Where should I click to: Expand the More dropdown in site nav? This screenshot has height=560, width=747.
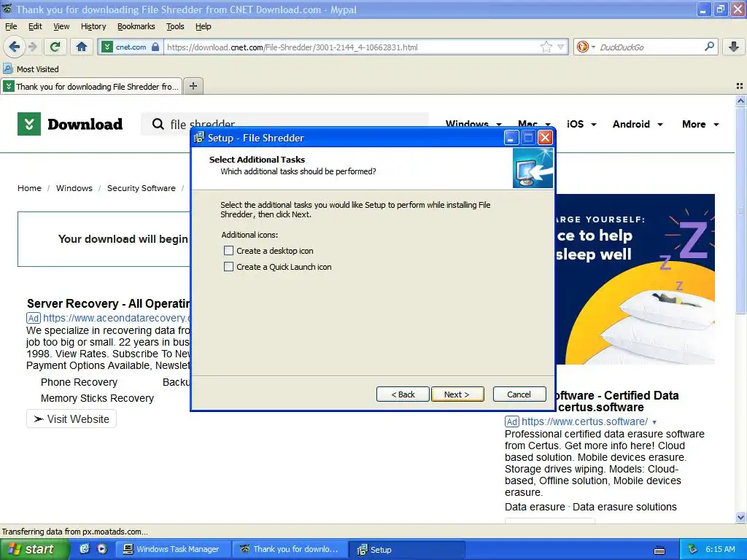[x=716, y=124]
